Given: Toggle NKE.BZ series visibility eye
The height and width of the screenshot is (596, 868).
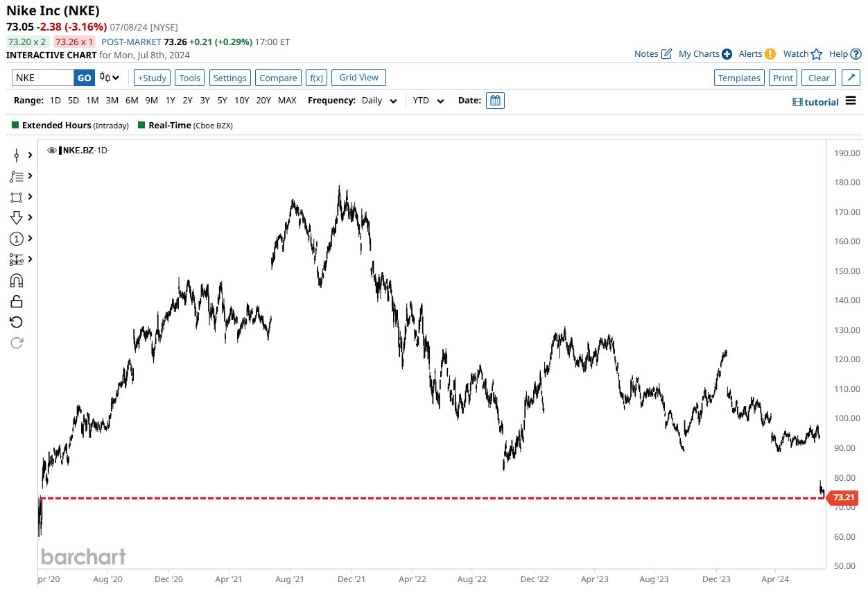Looking at the screenshot, I should (x=51, y=151).
